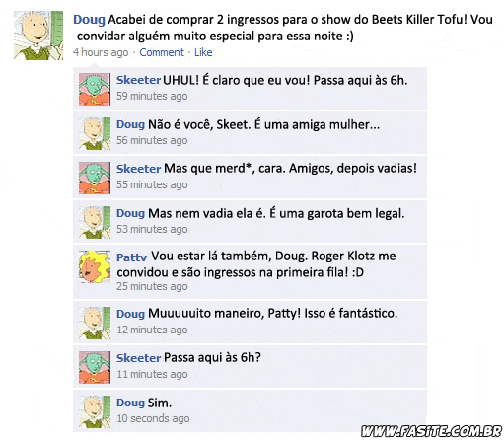
Task: Click Doug's avatar on 53 minutes ago comment
Action: (95, 223)
